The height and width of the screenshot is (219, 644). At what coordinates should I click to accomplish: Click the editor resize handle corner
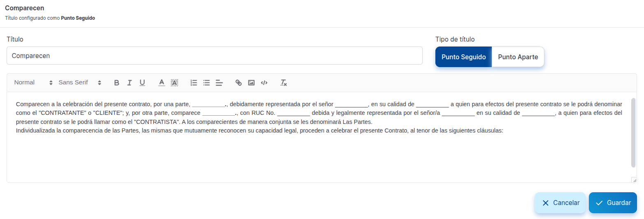point(634,180)
